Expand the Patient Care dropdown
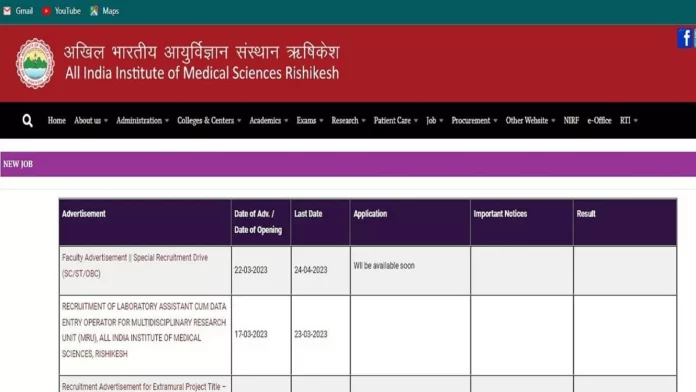The image size is (696, 392). click(395, 120)
